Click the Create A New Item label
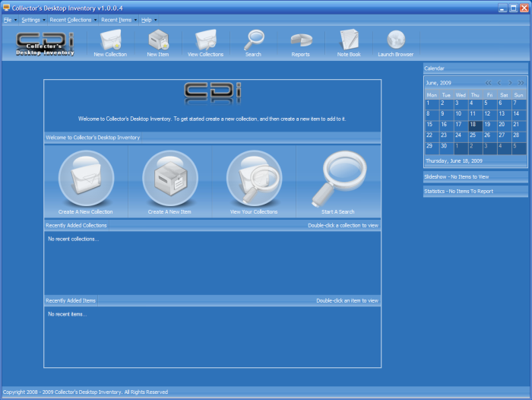 click(x=169, y=212)
